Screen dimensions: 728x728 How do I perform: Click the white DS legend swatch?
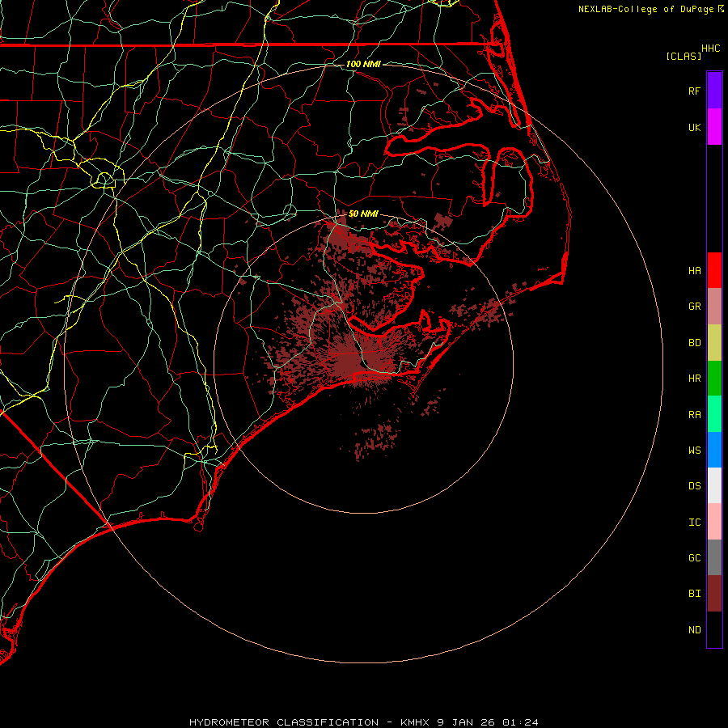point(714,485)
